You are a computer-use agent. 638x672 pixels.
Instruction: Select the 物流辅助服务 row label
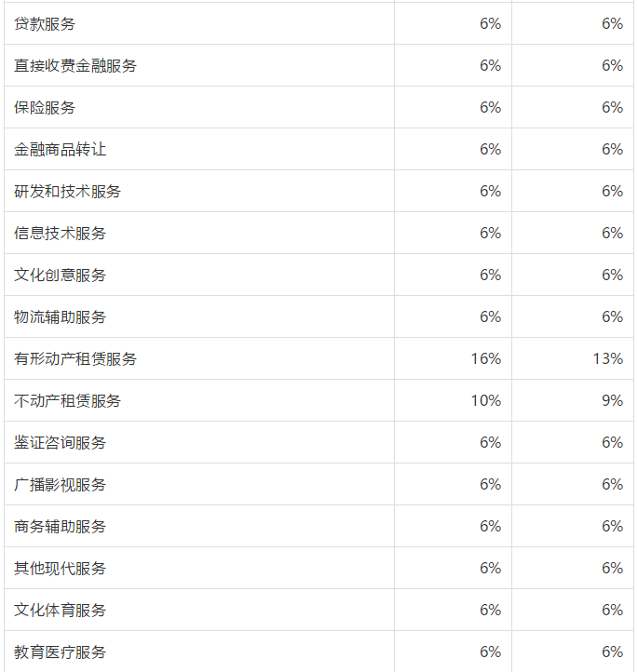[61, 317]
